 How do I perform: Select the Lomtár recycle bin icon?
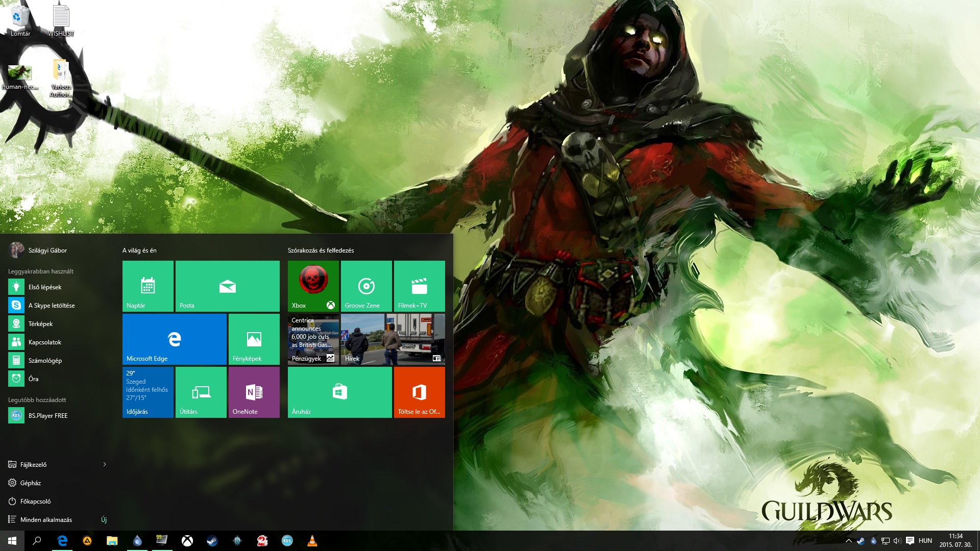click(20, 20)
